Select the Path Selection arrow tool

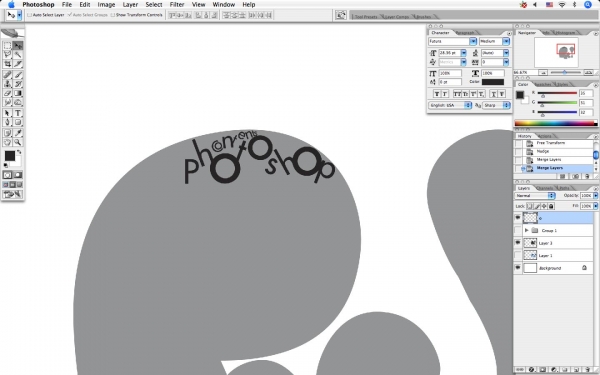point(7,113)
